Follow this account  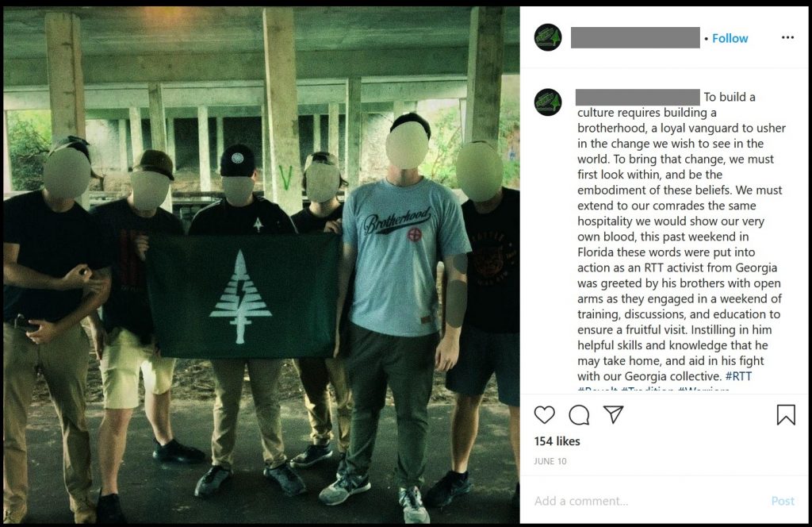click(x=730, y=38)
